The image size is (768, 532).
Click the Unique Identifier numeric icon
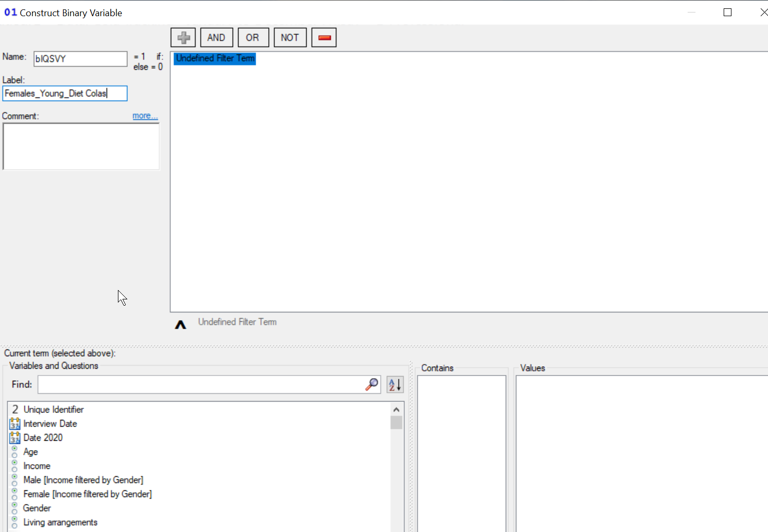tap(15, 409)
